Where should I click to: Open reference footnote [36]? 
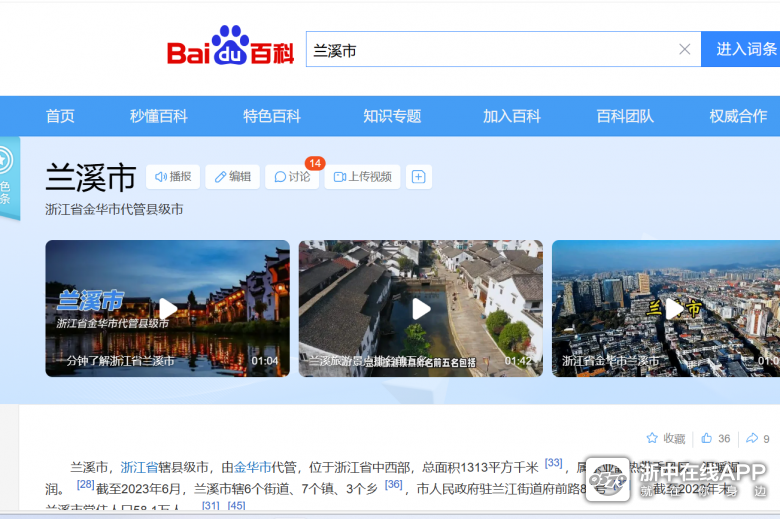pyautogui.click(x=393, y=484)
